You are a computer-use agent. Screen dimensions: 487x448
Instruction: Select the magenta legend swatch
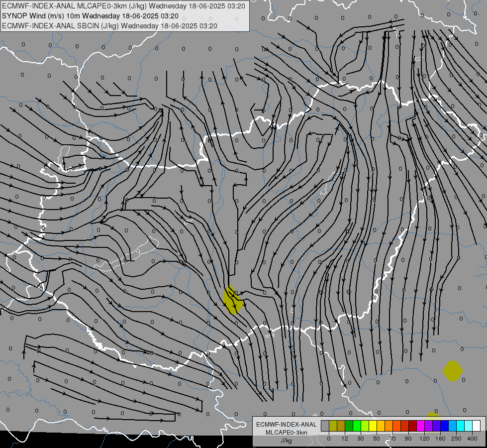click(x=420, y=426)
